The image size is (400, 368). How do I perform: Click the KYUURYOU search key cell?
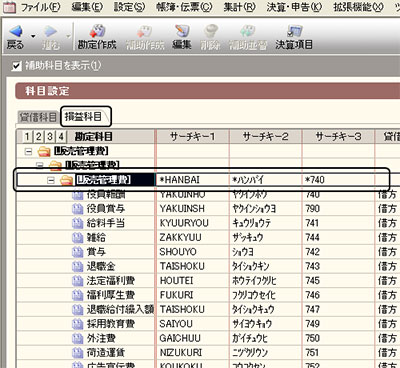193,223
